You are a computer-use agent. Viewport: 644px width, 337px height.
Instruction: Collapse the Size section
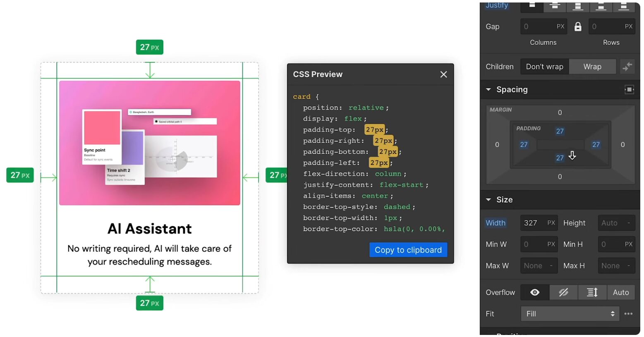pos(488,200)
